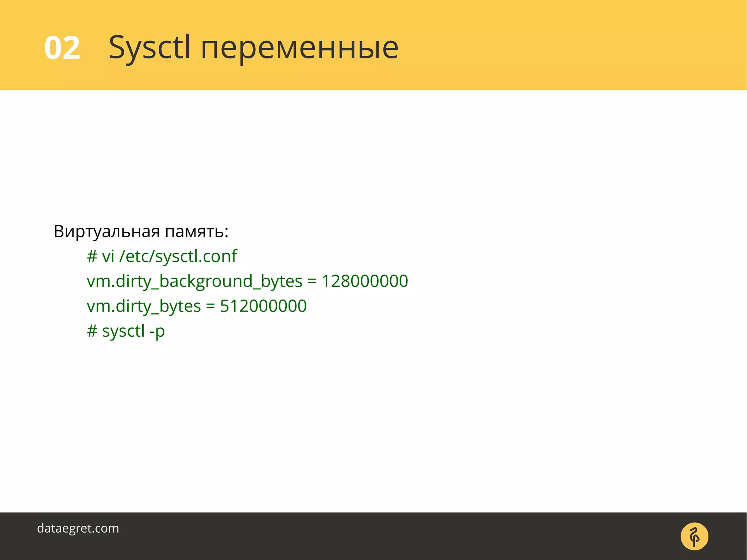Click the Data Egret logo icon
The width and height of the screenshot is (747, 560).
[694, 536]
